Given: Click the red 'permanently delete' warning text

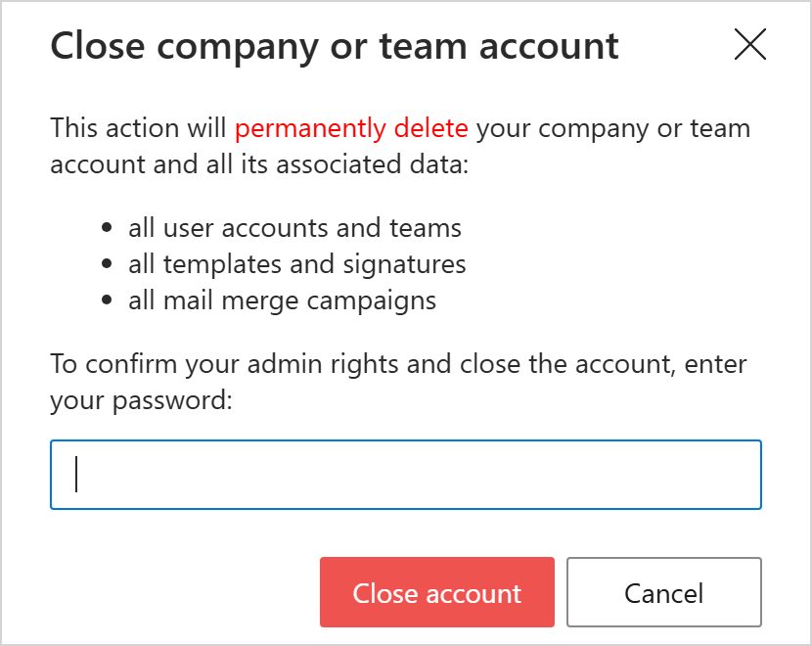Looking at the screenshot, I should point(350,127).
